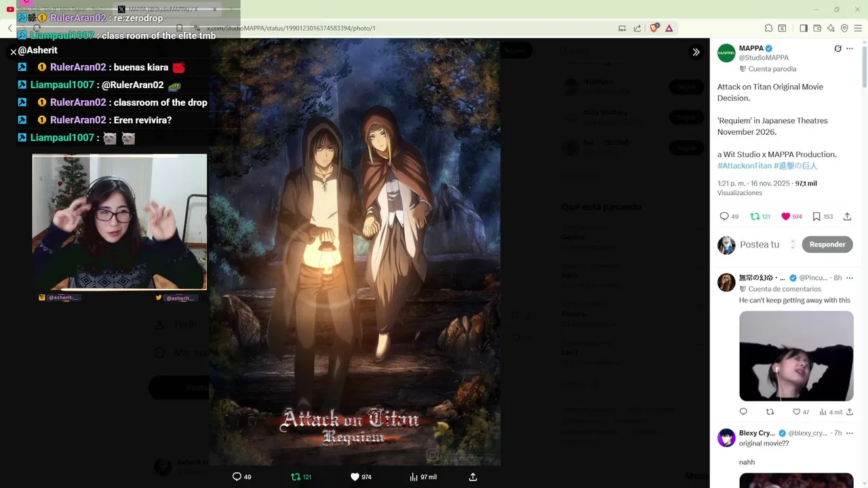Open the more menu on the Blexy Cry reply

pos(850,433)
